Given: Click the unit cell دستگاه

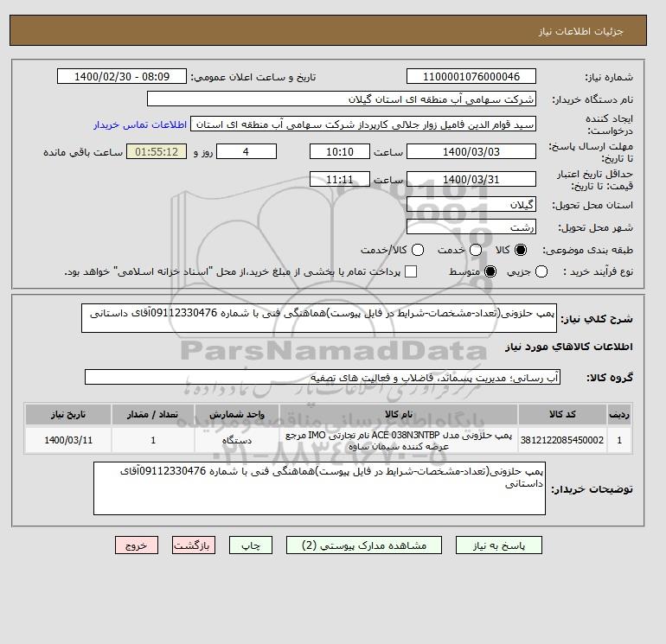Looking at the screenshot, I should click(x=237, y=440).
